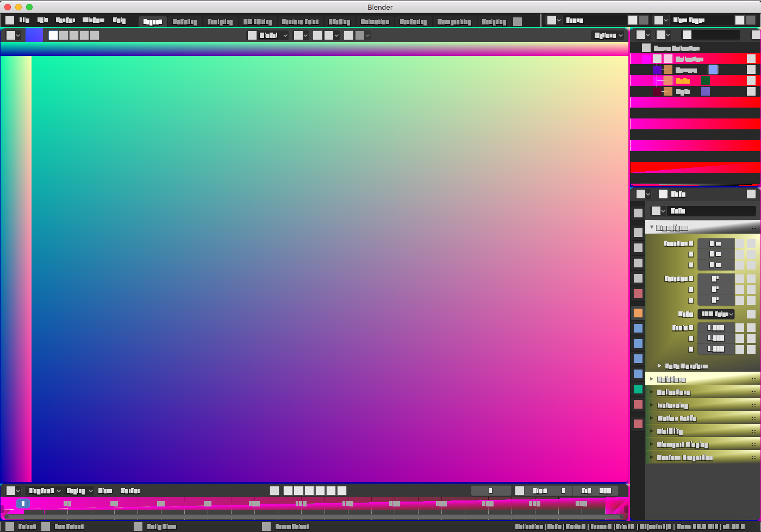Toggle proportional editing in viewport header
This screenshot has width=761, height=532.
[348, 35]
